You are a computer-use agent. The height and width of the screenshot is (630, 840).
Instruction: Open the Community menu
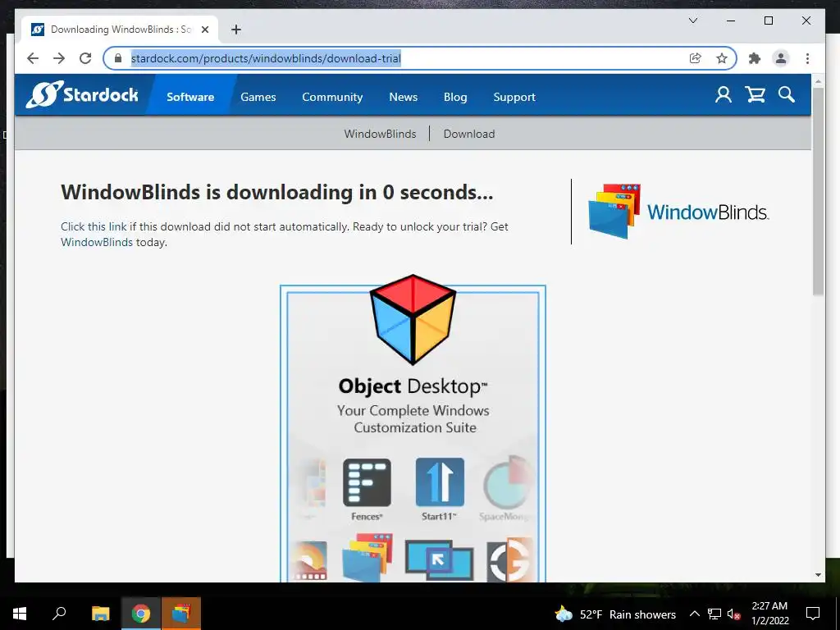tap(332, 97)
